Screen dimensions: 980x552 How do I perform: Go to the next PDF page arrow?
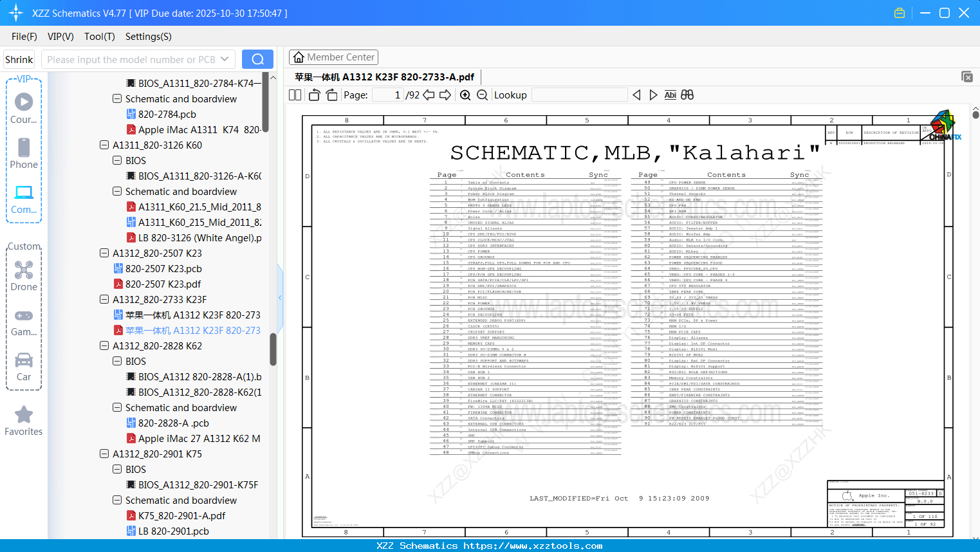click(x=445, y=95)
